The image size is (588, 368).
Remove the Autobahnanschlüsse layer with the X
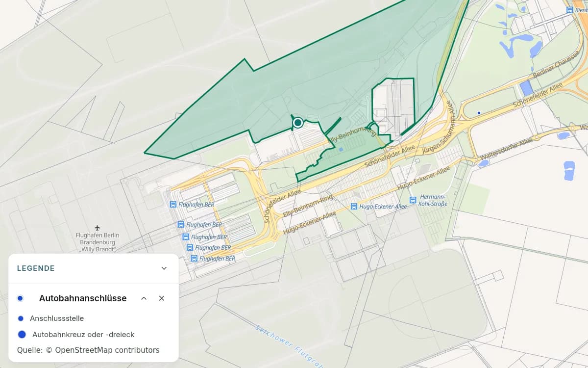tap(162, 298)
